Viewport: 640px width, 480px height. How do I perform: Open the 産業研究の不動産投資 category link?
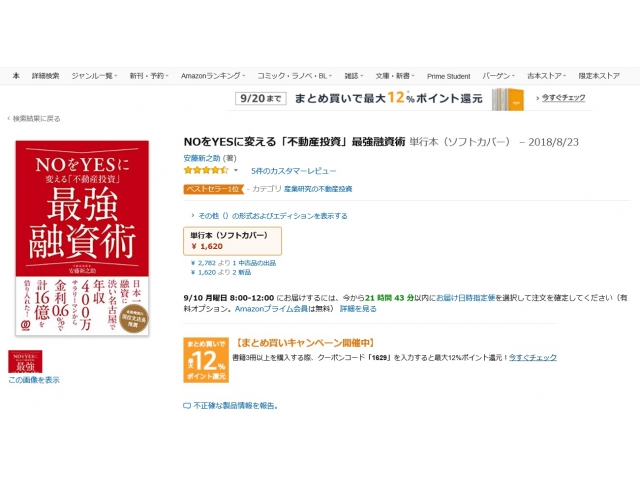[x=318, y=189]
